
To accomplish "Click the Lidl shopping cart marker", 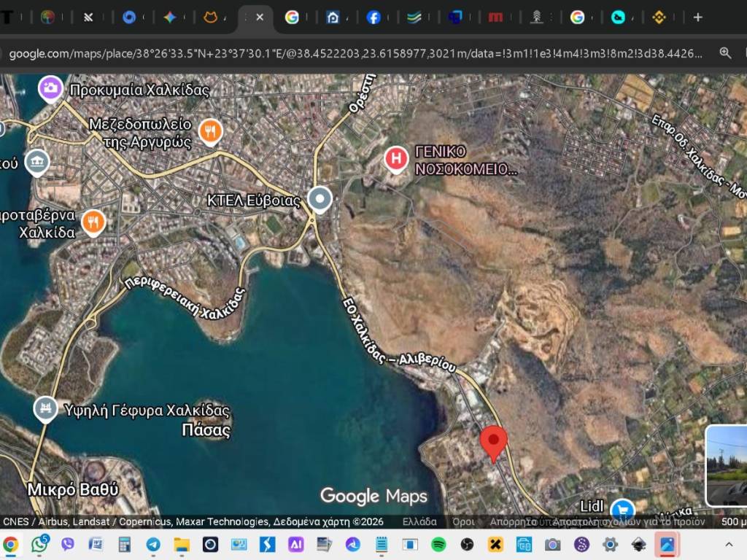I will point(622,507).
